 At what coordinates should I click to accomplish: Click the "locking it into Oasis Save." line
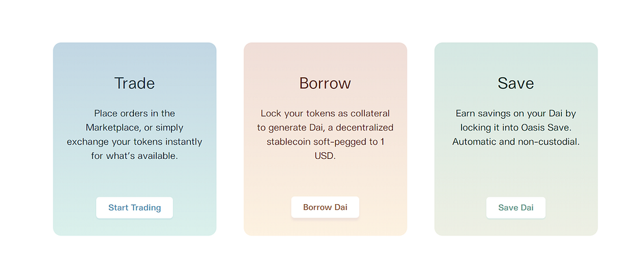coord(516,128)
